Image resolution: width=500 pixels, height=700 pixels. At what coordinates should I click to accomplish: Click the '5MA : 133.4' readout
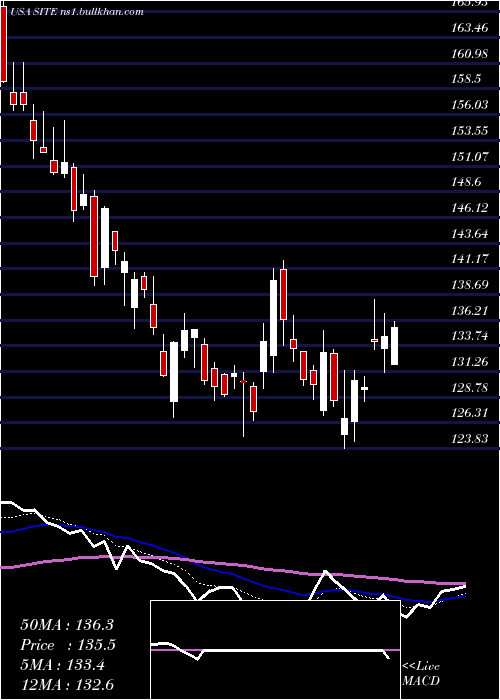pyautogui.click(x=62, y=665)
